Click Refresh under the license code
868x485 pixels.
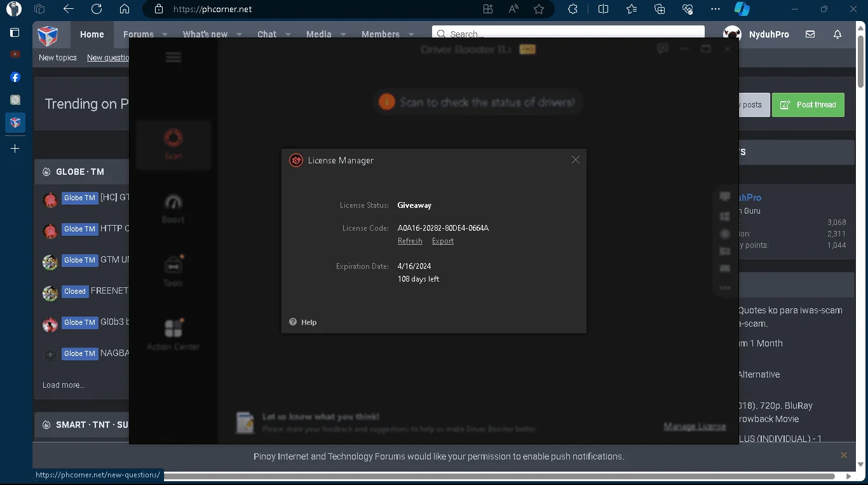410,241
